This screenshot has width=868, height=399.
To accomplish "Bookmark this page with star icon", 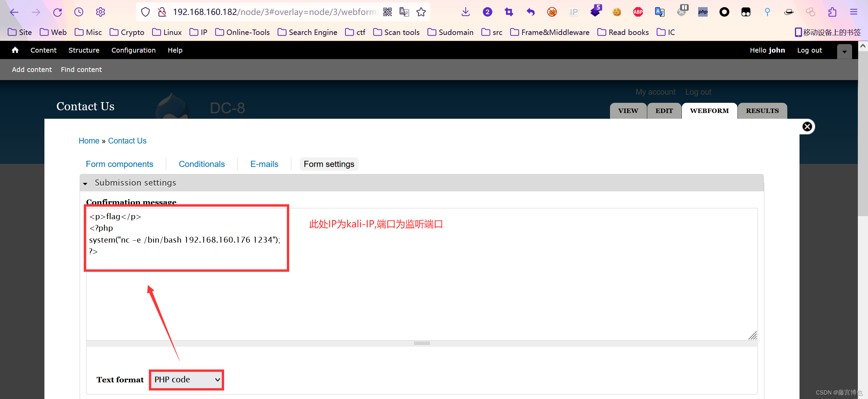I will tap(421, 12).
